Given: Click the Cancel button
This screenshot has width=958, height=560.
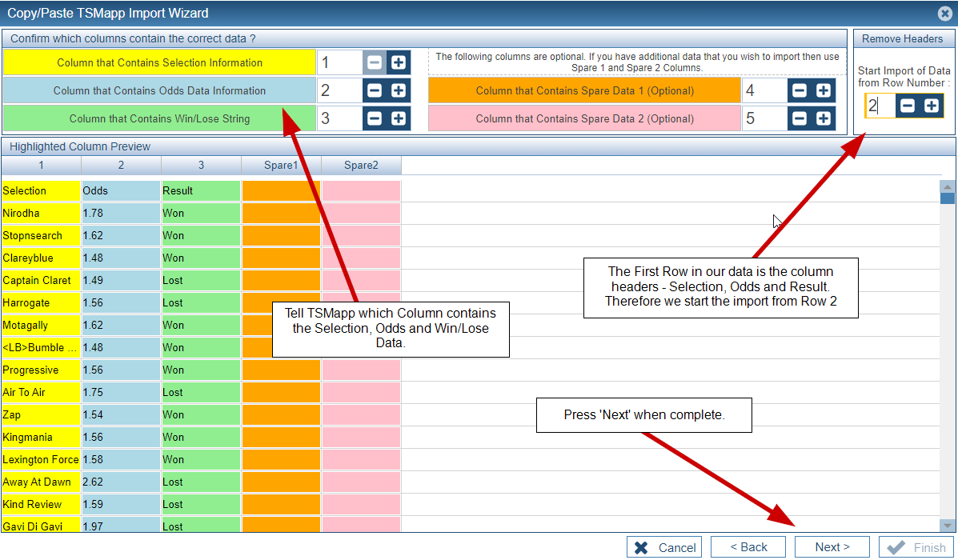Looking at the screenshot, I should point(664,547).
